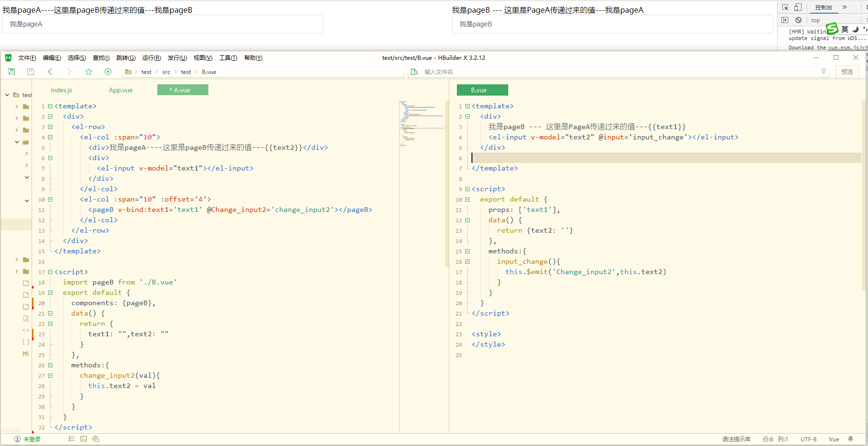Image resolution: width=868 pixels, height=446 pixels.
Task: Click the DevTools clear console icon
Action: 798,20
